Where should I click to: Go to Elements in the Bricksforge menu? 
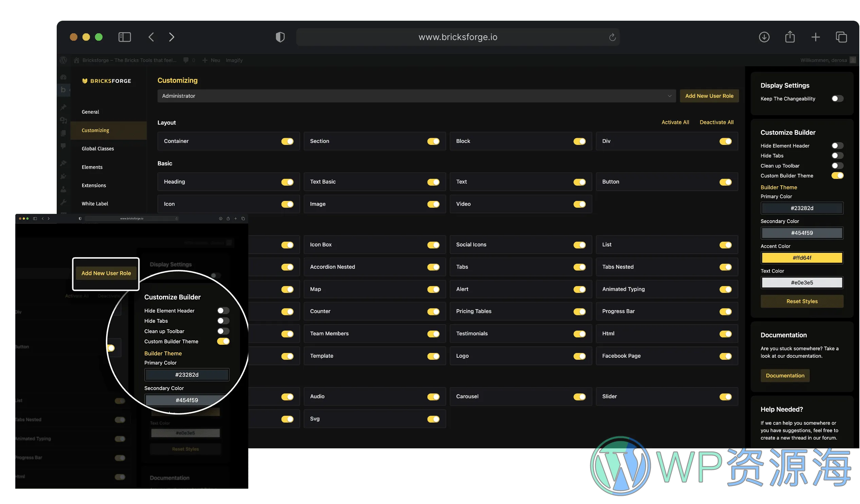pyautogui.click(x=92, y=167)
